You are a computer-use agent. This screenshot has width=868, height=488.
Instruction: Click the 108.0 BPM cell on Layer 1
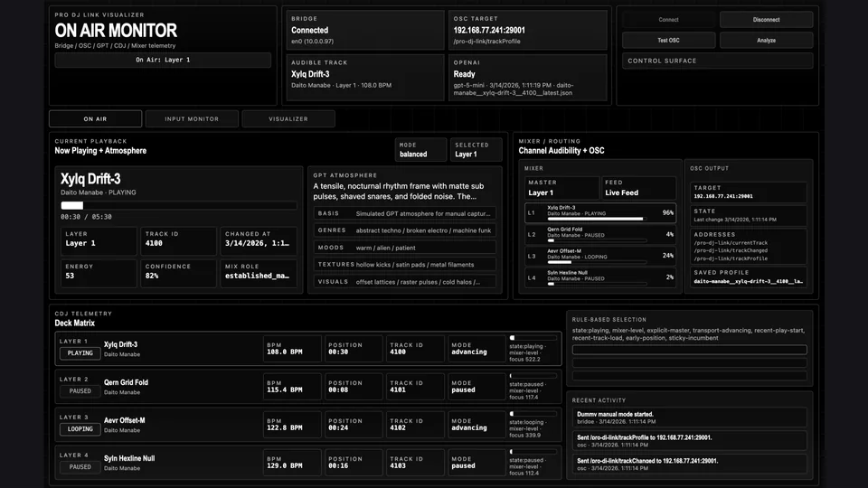click(x=292, y=349)
